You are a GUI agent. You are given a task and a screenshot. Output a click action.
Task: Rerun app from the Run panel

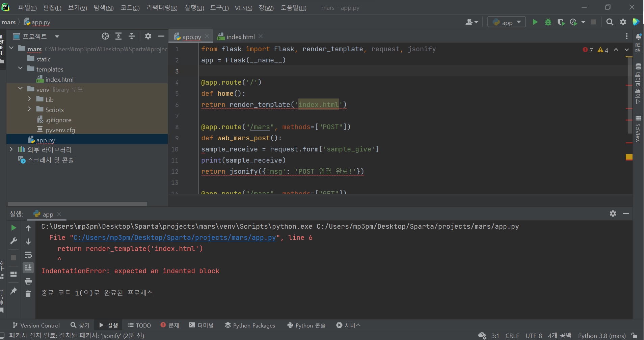tap(14, 228)
